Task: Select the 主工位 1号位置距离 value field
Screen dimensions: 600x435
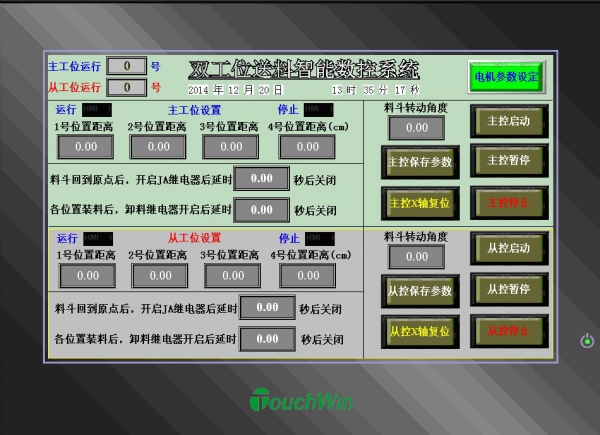Action: pos(86,147)
